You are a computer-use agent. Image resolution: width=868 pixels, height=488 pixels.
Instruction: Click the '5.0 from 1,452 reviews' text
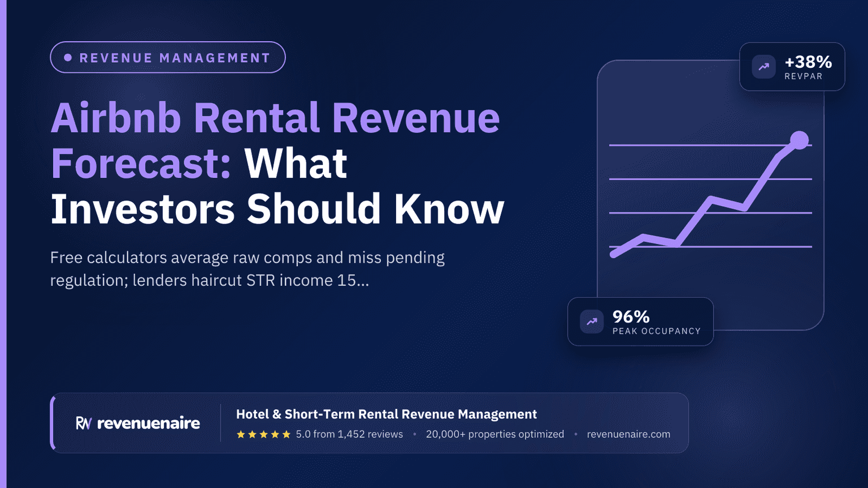[349, 434]
